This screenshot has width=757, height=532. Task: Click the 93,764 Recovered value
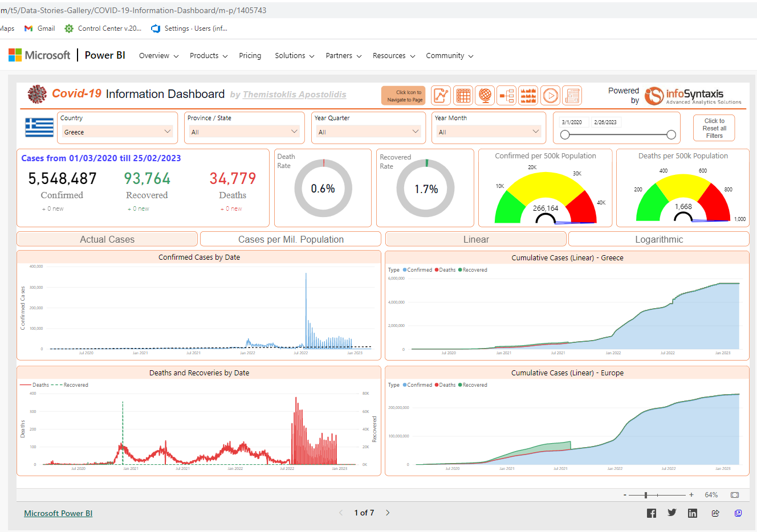(147, 179)
